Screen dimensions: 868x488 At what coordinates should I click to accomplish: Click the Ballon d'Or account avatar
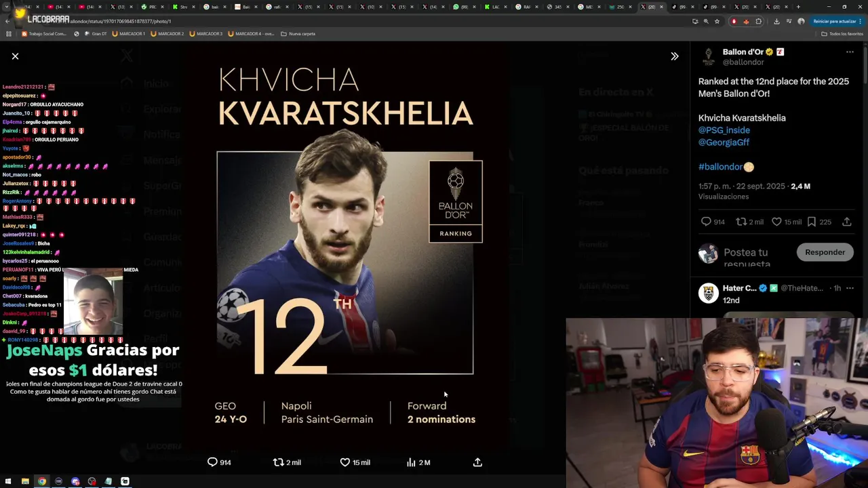pos(709,57)
